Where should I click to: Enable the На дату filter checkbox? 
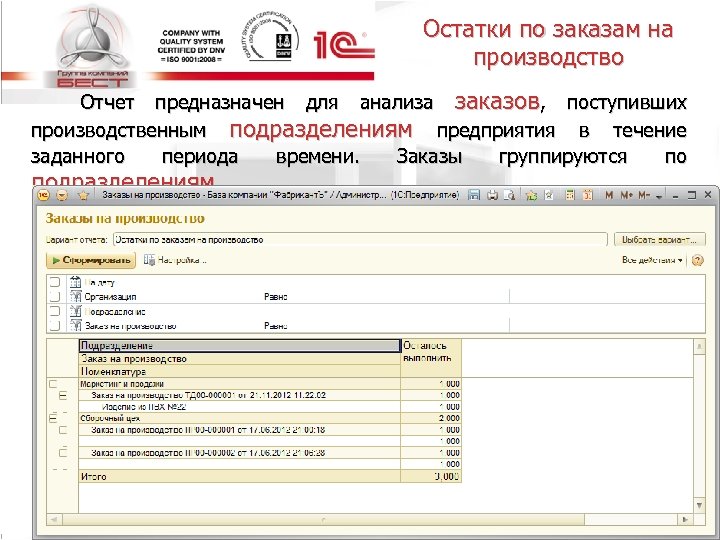(55, 282)
